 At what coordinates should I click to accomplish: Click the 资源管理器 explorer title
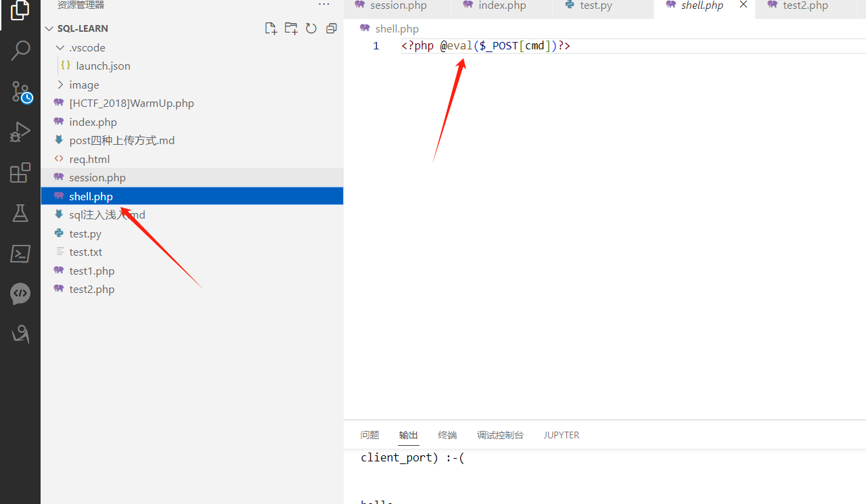pos(81,5)
